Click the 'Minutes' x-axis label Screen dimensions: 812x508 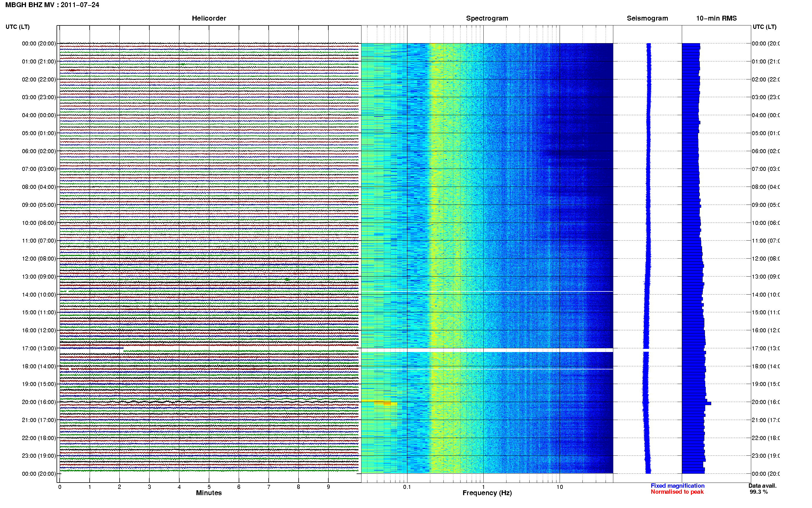209,493
